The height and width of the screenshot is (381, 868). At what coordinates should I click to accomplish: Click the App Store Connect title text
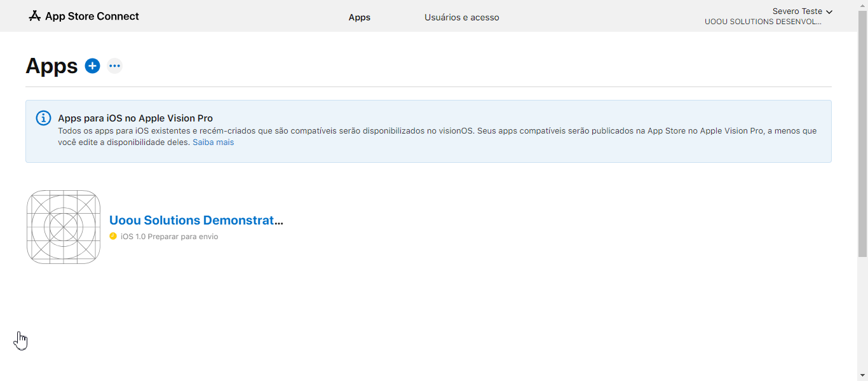click(92, 17)
